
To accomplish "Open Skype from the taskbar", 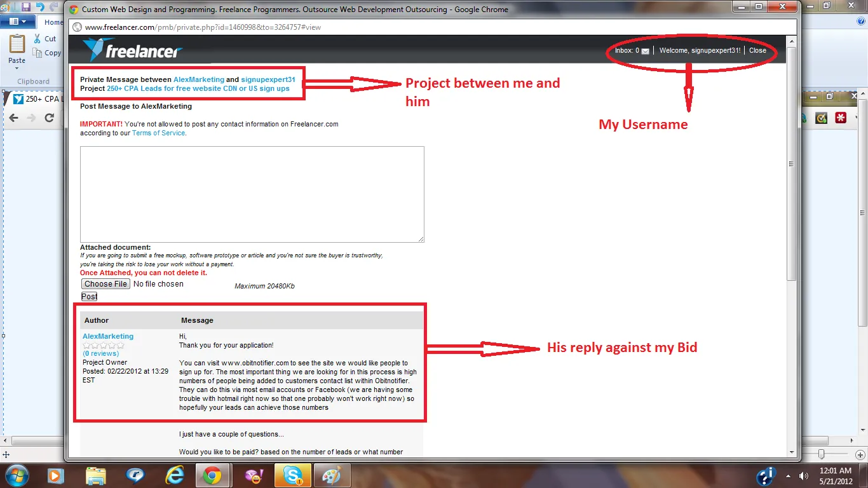I will pyautogui.click(x=293, y=475).
